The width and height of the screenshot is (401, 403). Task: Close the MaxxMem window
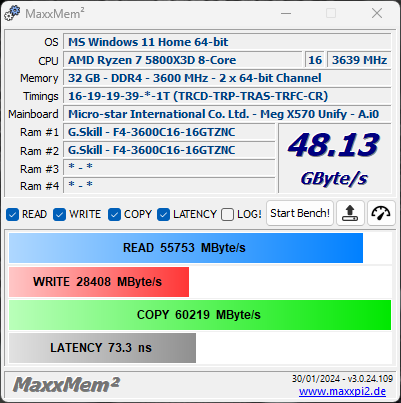click(377, 13)
